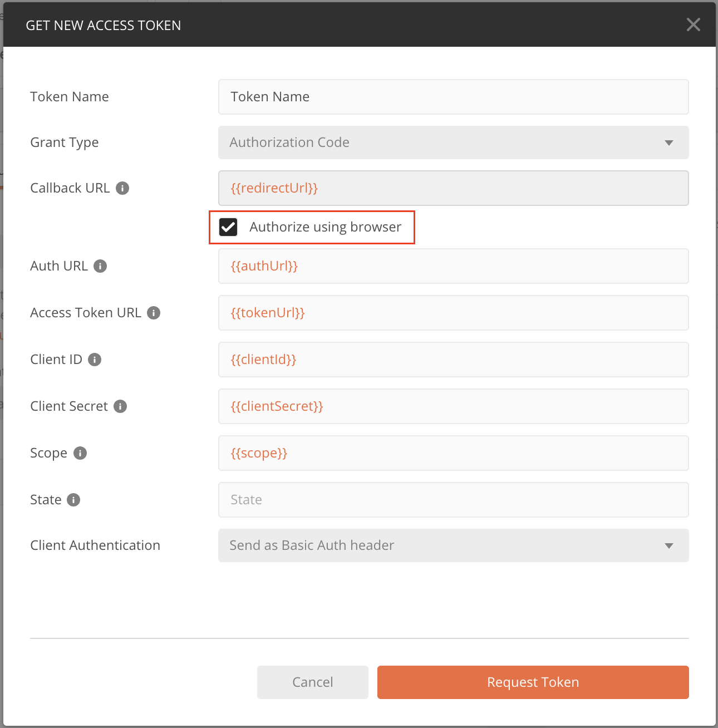
Task: Click the Access Token URL info icon
Action: [153, 313]
